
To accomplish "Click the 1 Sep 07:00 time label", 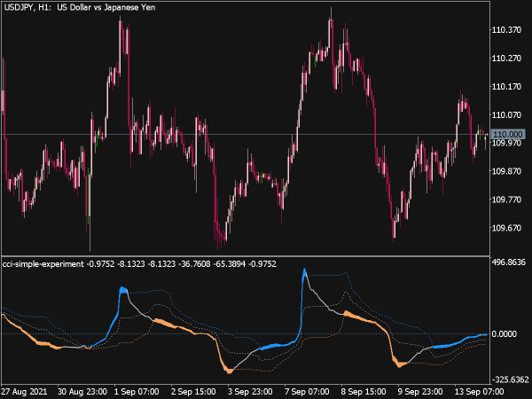I will (137, 392).
